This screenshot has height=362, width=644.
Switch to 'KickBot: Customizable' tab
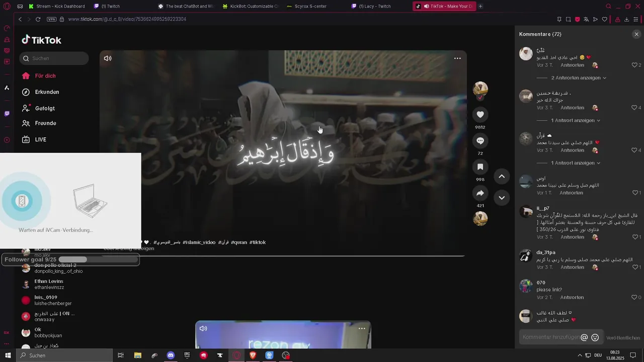click(x=250, y=7)
